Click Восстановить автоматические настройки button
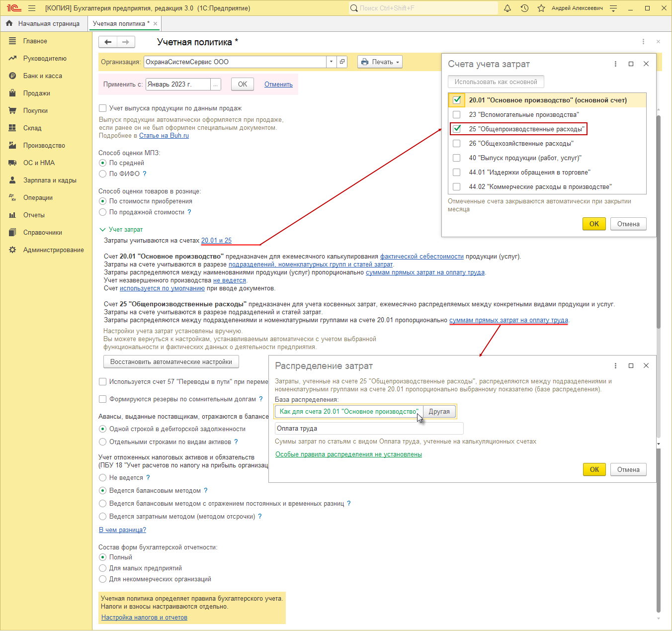Image resolution: width=672 pixels, height=631 pixels. 171,362
